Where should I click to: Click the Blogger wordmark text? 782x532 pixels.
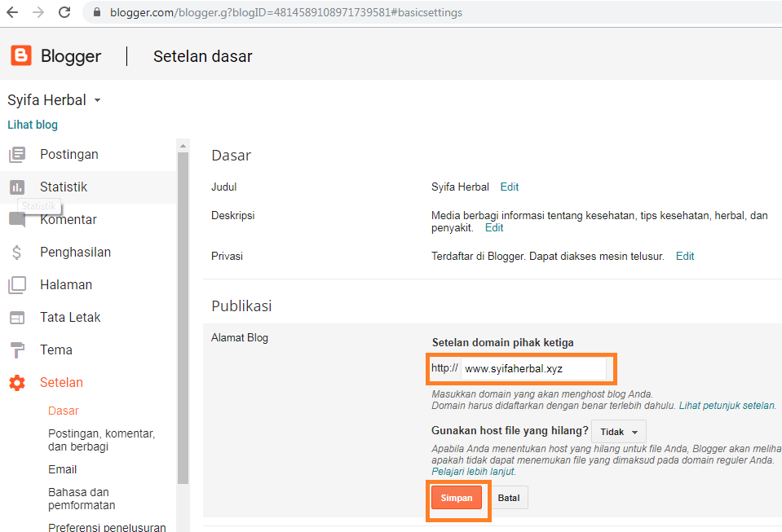(x=71, y=56)
